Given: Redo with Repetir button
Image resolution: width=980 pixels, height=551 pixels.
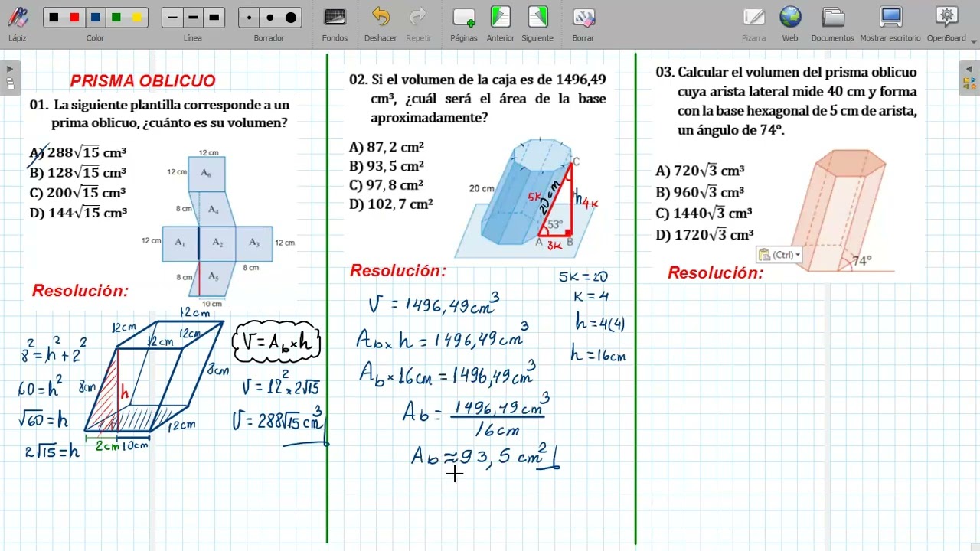Looking at the screenshot, I should pyautogui.click(x=419, y=24).
